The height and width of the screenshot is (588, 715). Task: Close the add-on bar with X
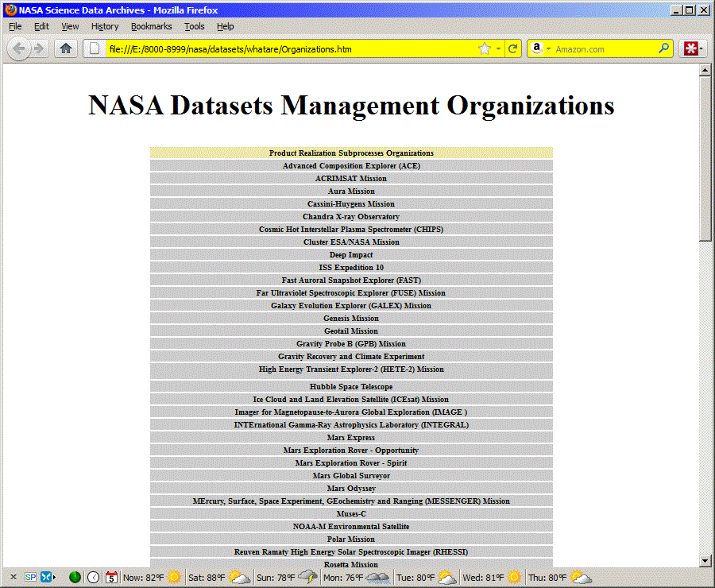(x=14, y=577)
